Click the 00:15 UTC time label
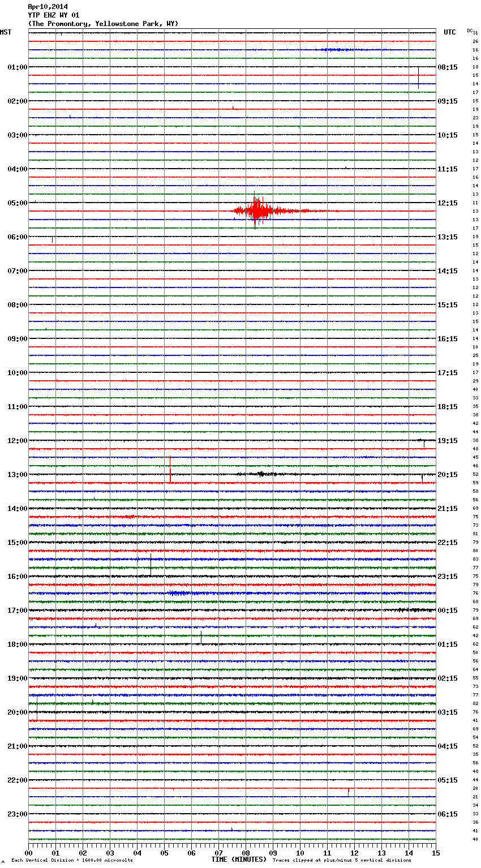481x868 pixels. coord(448,611)
